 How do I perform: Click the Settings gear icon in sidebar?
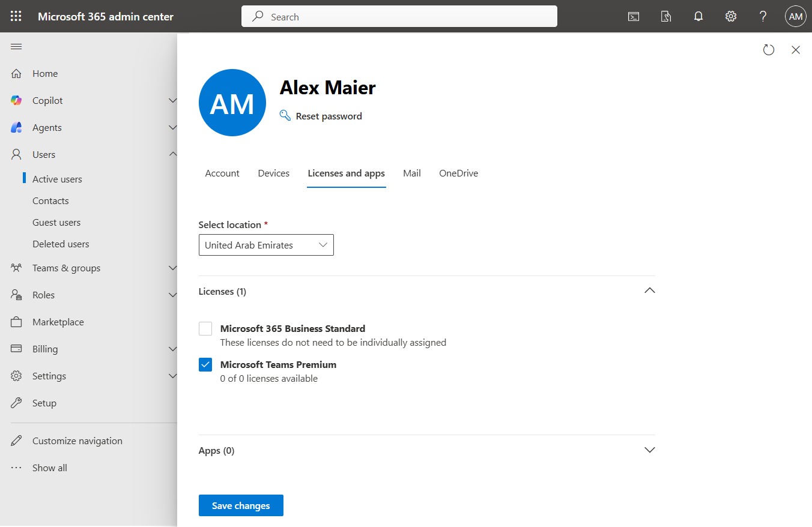coord(17,376)
